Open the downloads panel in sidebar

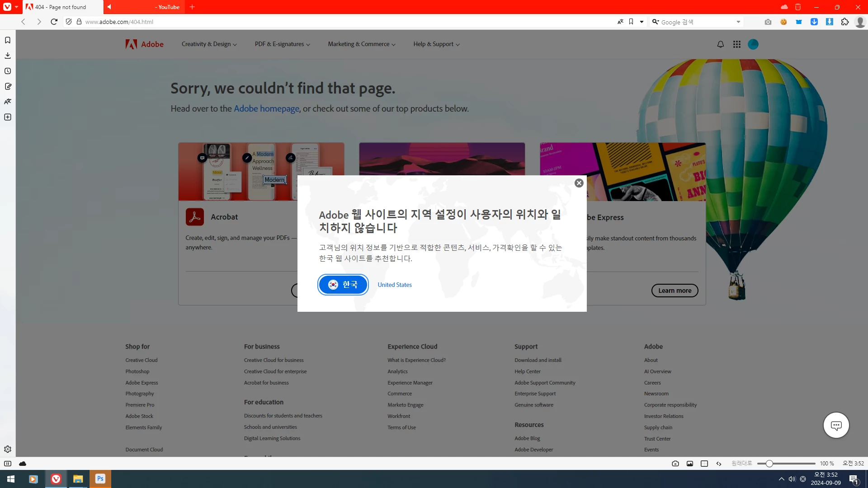(x=8, y=56)
